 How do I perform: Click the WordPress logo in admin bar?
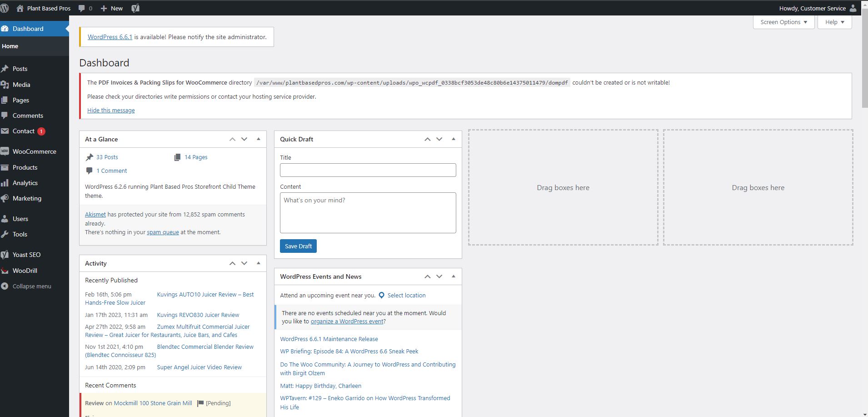pyautogui.click(x=5, y=8)
